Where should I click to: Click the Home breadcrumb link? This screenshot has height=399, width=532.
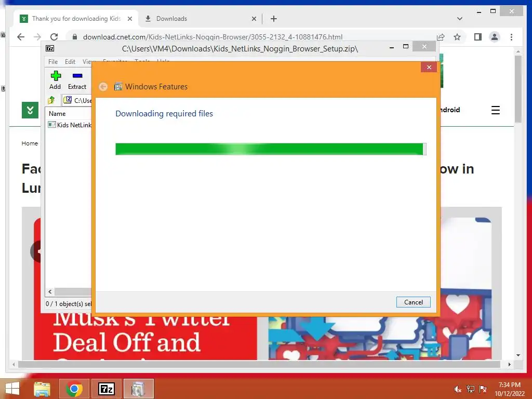tap(30, 143)
